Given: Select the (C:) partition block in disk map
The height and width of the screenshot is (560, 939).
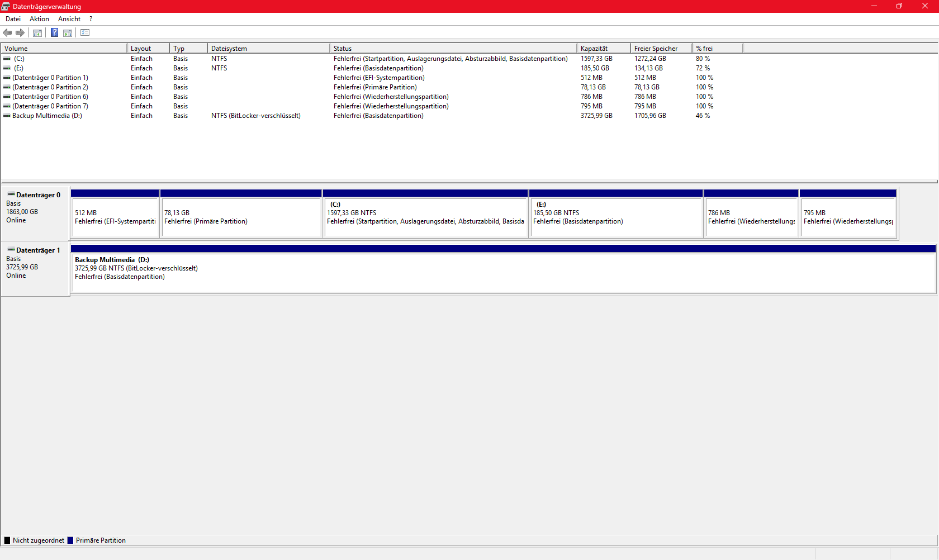Looking at the screenshot, I should point(426,213).
